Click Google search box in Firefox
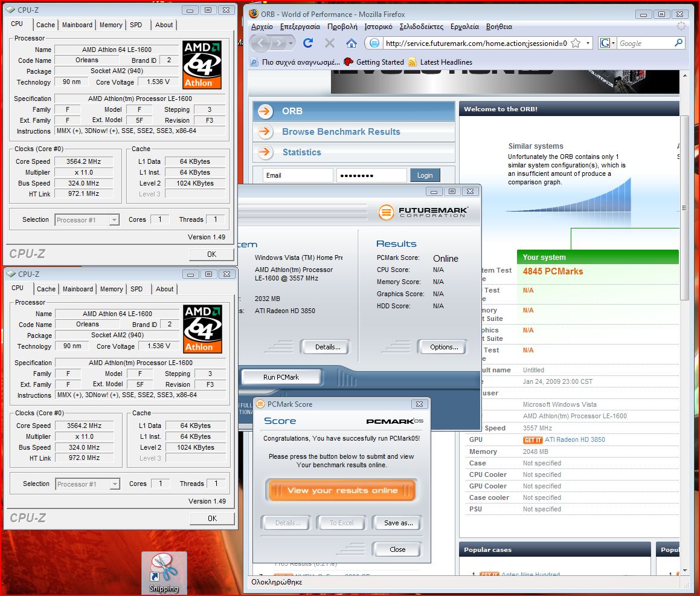 click(645, 43)
